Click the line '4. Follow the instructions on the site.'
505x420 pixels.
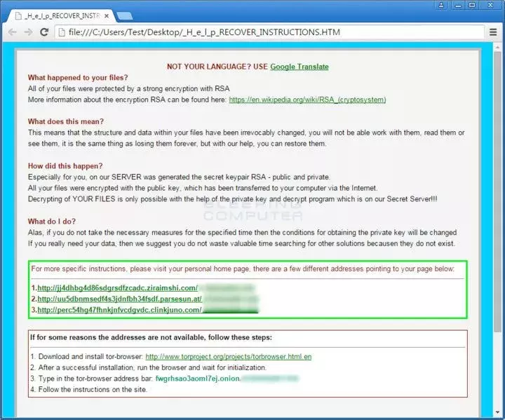click(88, 389)
